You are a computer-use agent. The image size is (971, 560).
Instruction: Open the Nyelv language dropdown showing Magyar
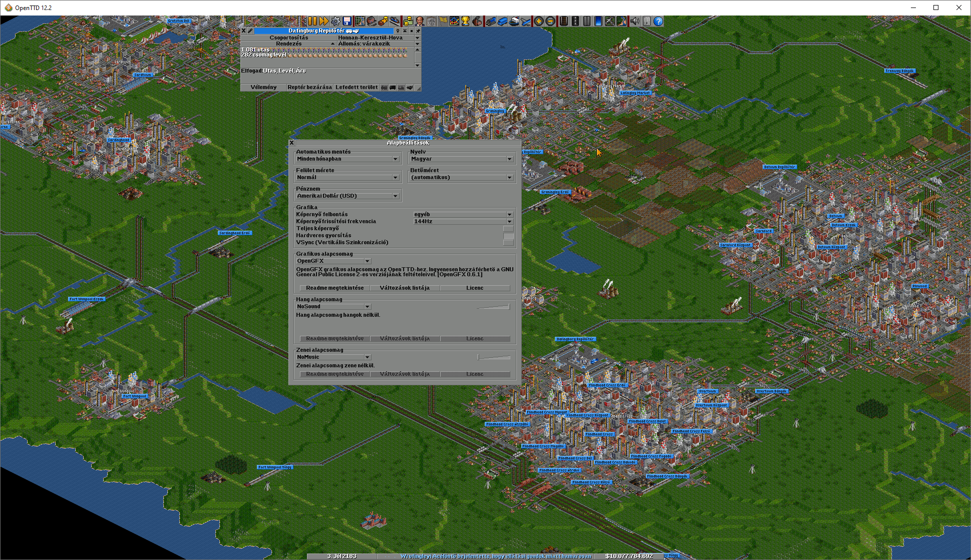pos(462,159)
